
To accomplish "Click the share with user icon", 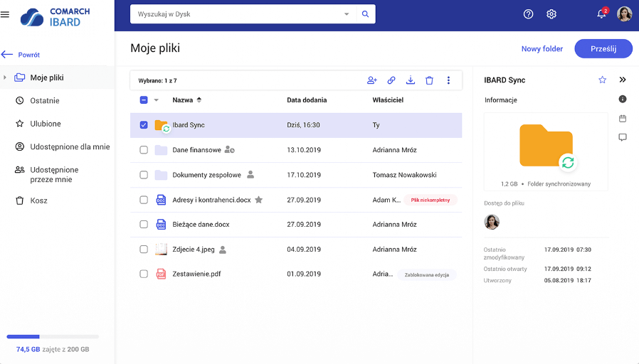I will [371, 80].
